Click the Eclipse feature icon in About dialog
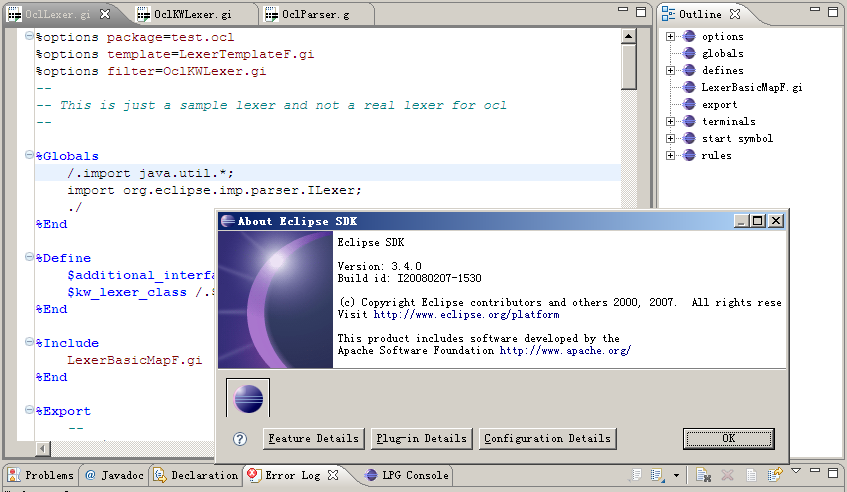This screenshot has height=492, width=847. coord(248,399)
